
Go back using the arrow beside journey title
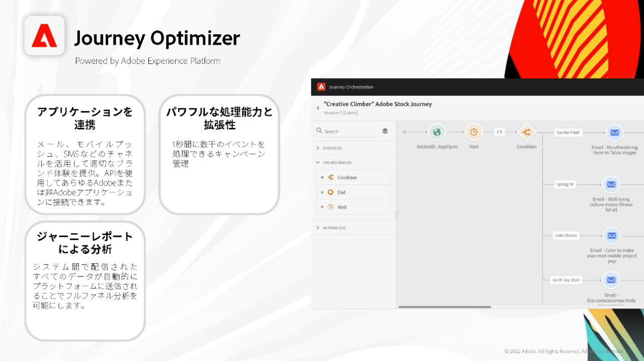pyautogui.click(x=317, y=108)
